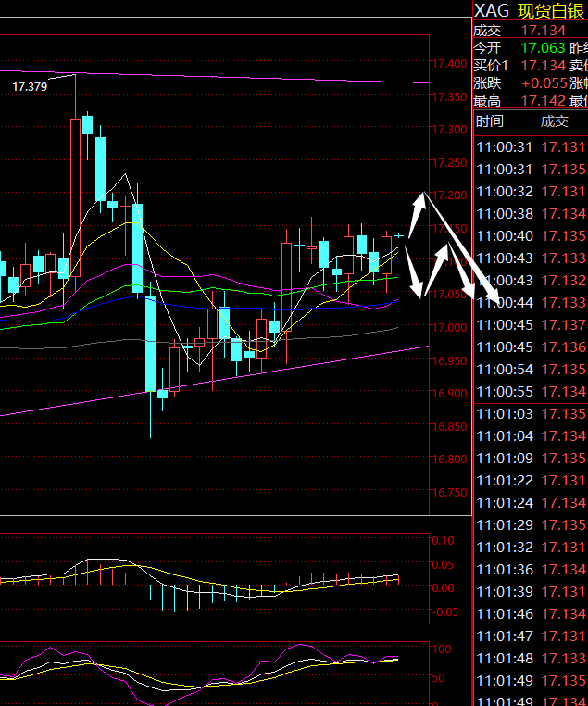Click the 今开 opening value 17.063
The height and width of the screenshot is (706, 588).
point(543,48)
